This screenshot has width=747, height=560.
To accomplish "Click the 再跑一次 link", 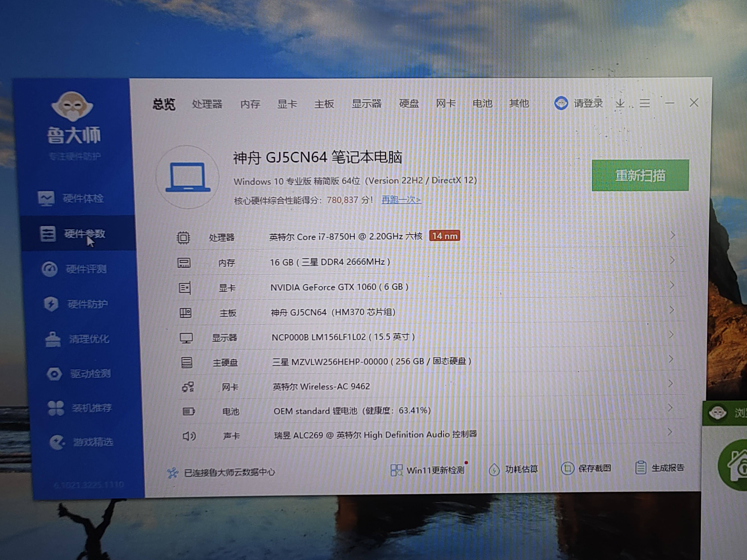I will pos(401,200).
